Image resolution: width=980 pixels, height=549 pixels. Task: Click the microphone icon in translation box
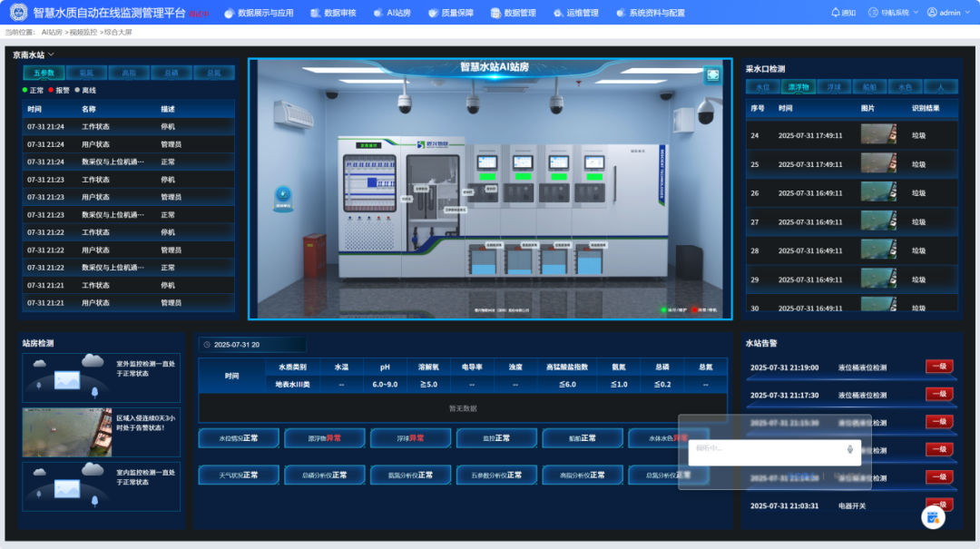(x=850, y=449)
